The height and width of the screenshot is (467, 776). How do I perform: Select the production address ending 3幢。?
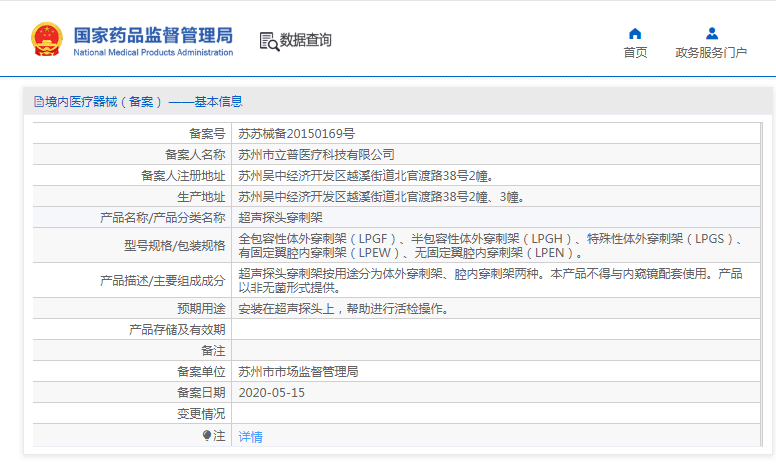pyautogui.click(x=382, y=197)
